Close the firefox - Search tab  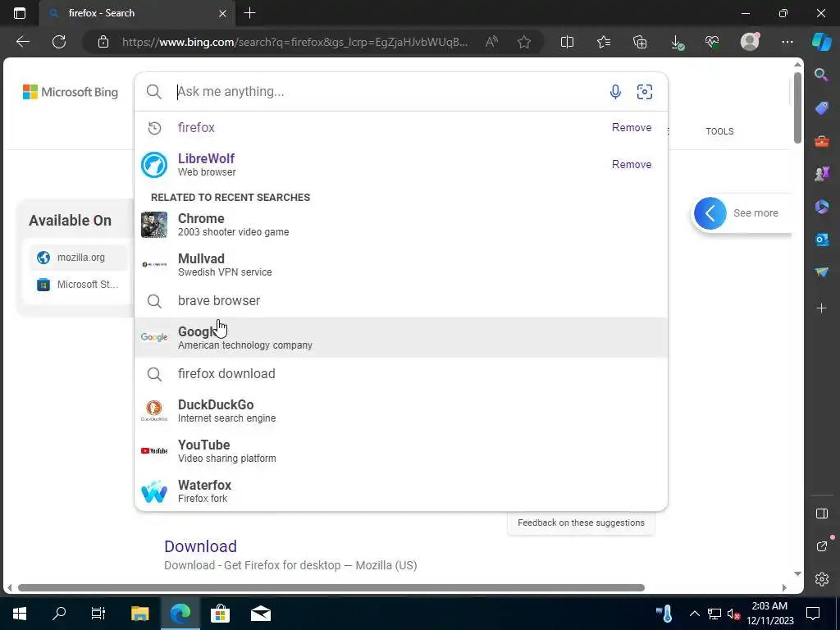click(x=222, y=13)
